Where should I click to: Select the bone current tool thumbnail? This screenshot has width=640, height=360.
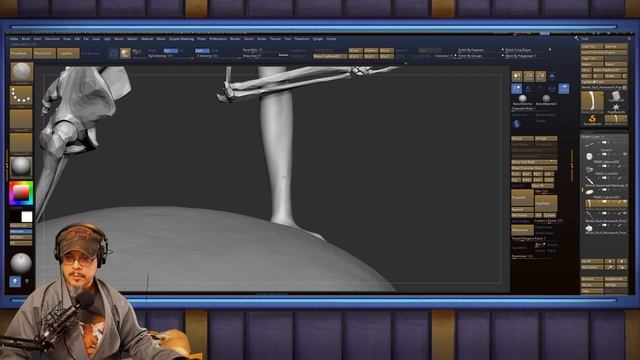[x=592, y=102]
